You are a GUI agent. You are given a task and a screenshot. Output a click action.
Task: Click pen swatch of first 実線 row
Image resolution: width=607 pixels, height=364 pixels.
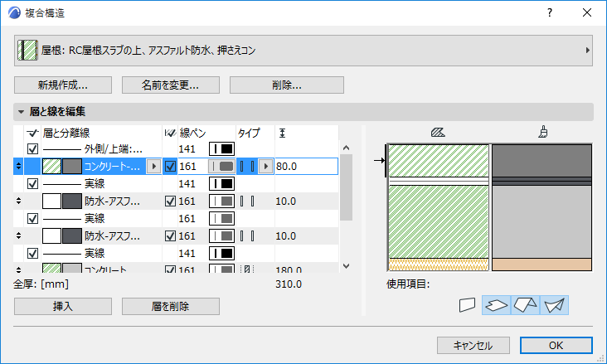point(221,184)
